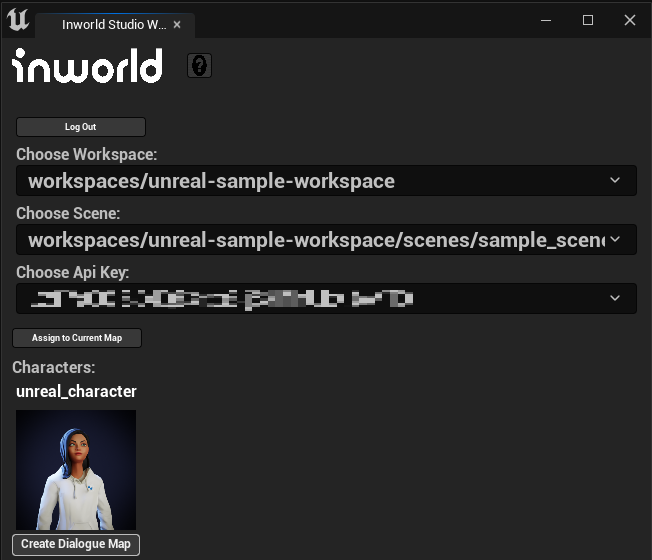Click the Choose Workspace label
Viewport: 652px width, 560px height.
coord(86,154)
